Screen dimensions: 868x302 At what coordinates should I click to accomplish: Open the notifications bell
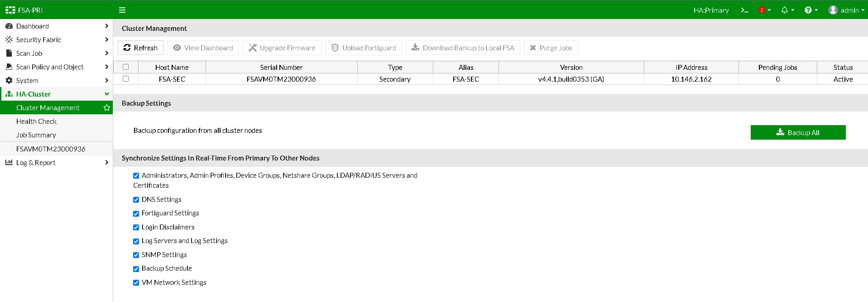785,10
